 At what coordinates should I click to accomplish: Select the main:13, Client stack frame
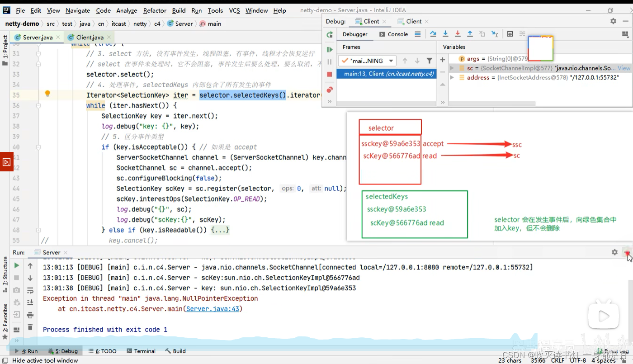pyautogui.click(x=387, y=74)
